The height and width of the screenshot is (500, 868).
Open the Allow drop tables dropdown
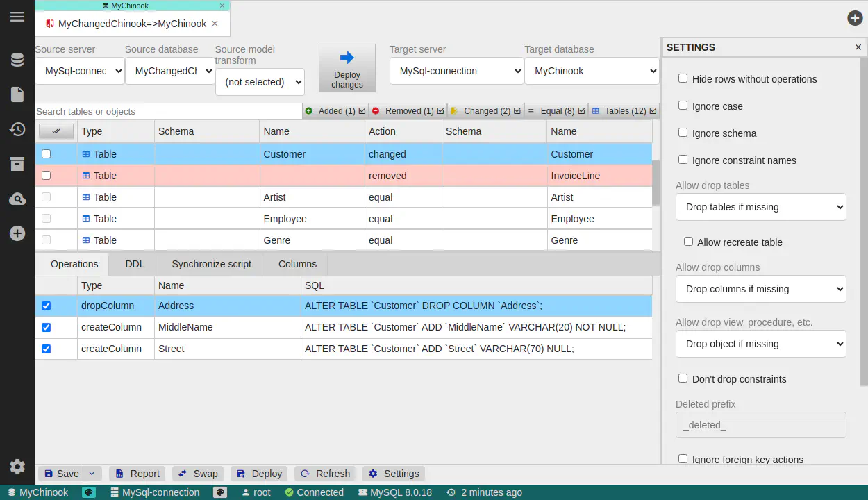click(x=760, y=207)
